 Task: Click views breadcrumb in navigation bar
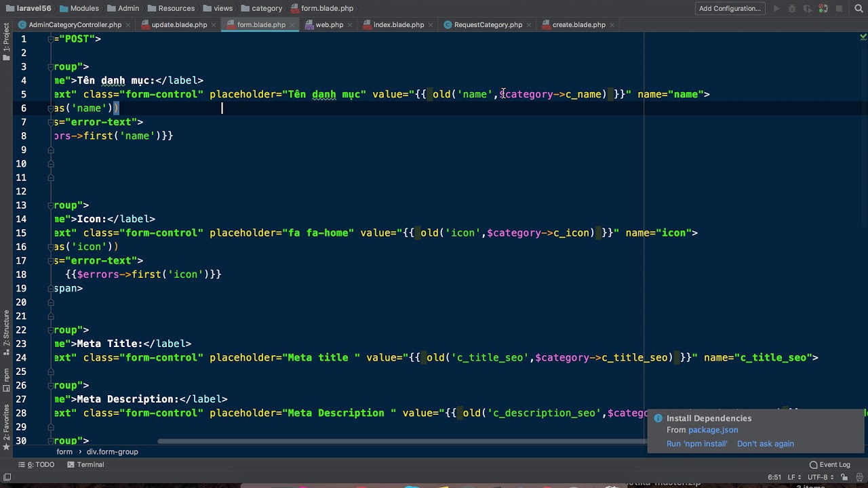click(223, 9)
